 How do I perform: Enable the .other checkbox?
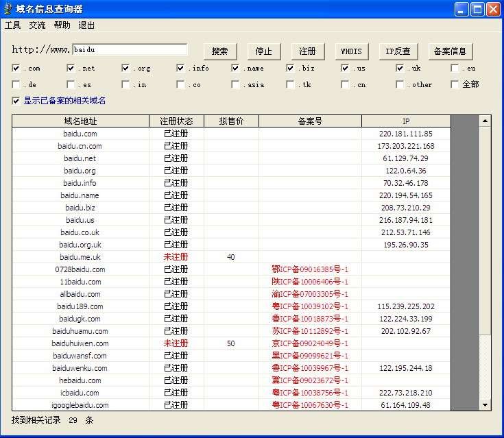pyautogui.click(x=400, y=84)
